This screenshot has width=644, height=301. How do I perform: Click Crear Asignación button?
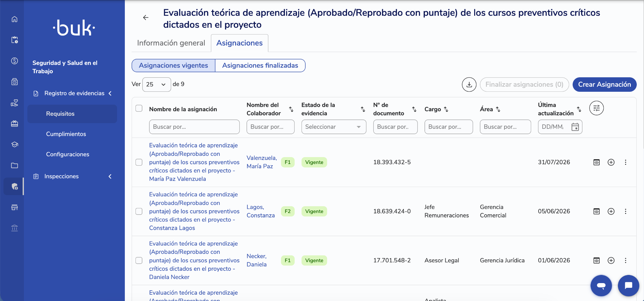pyautogui.click(x=604, y=85)
